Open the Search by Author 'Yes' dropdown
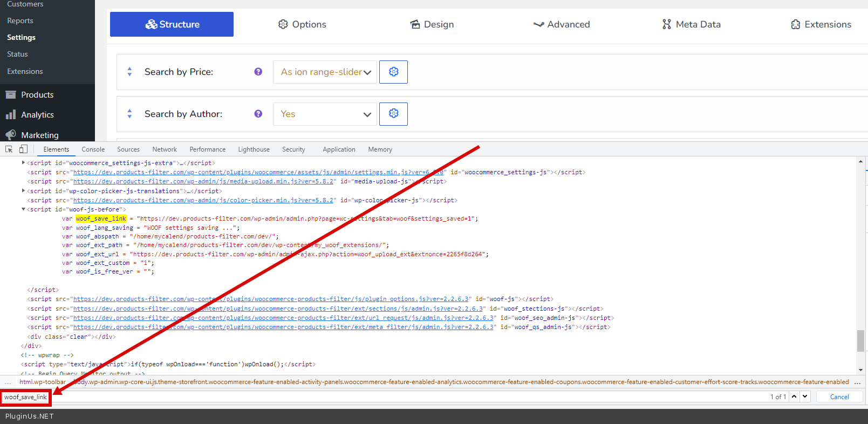868x424 pixels. pyautogui.click(x=325, y=114)
